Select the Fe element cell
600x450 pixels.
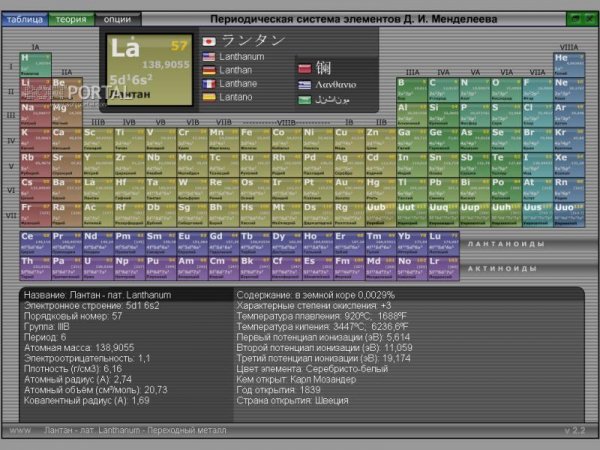click(x=255, y=140)
